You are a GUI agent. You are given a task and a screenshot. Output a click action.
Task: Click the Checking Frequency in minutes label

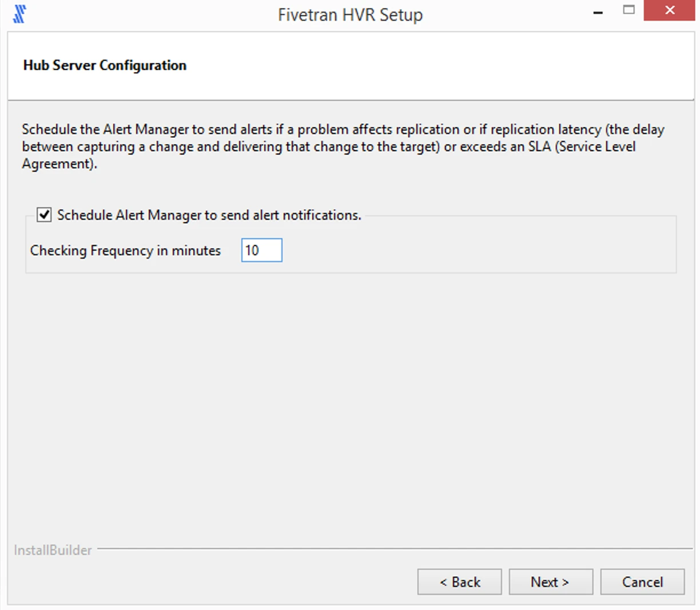pyautogui.click(x=126, y=250)
